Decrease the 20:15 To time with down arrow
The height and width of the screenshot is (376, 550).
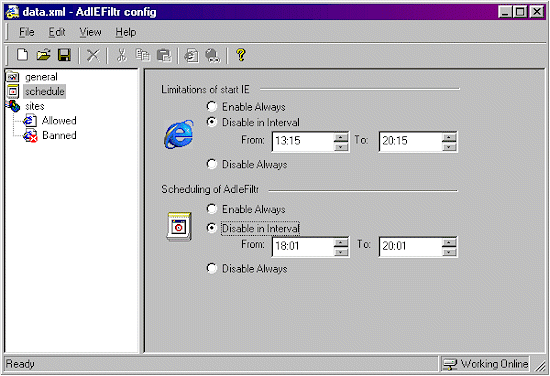(x=449, y=147)
